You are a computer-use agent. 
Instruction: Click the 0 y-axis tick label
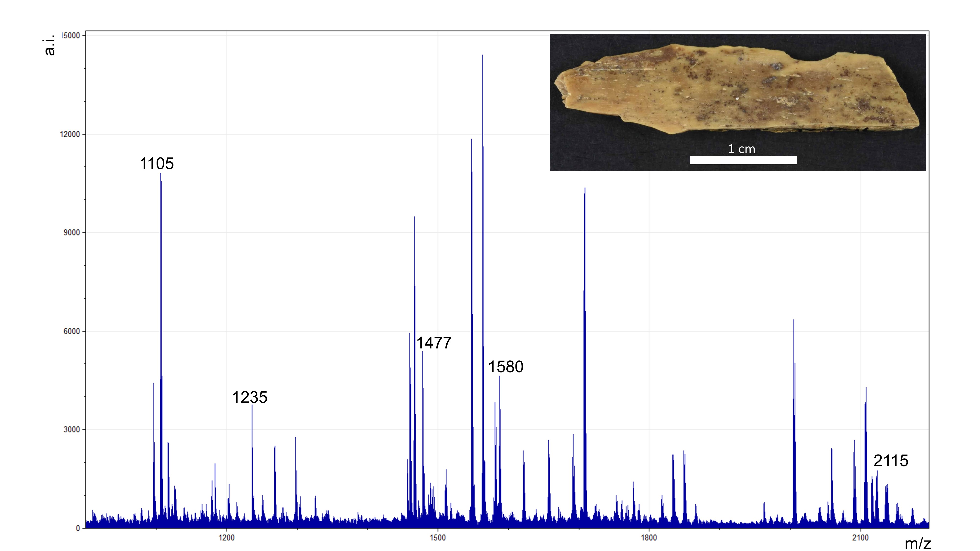tap(78, 528)
